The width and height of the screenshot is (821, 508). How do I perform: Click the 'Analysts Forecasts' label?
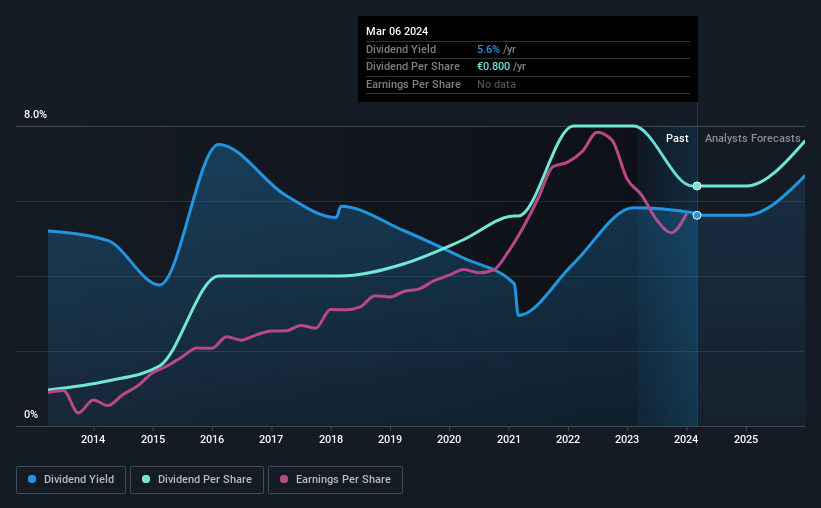tap(752, 138)
